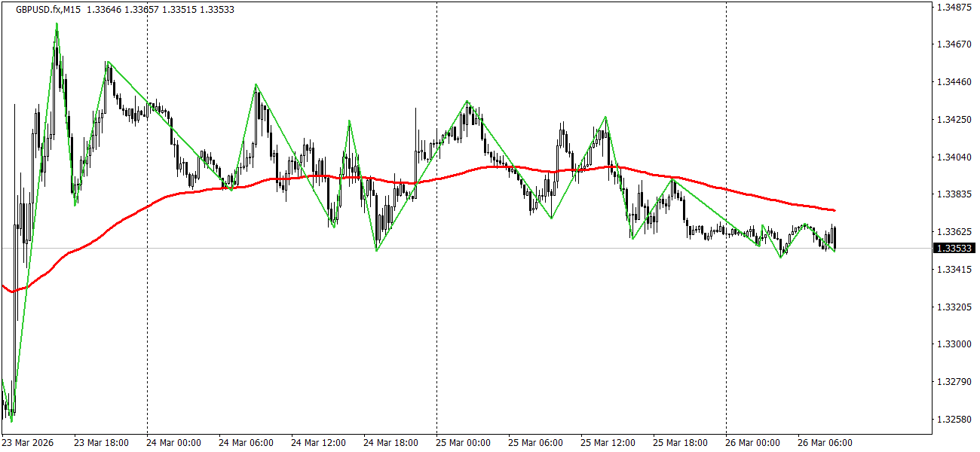The width and height of the screenshot is (980, 452).
Task: Click the 1.33835 price axis label
Action: coord(953,194)
